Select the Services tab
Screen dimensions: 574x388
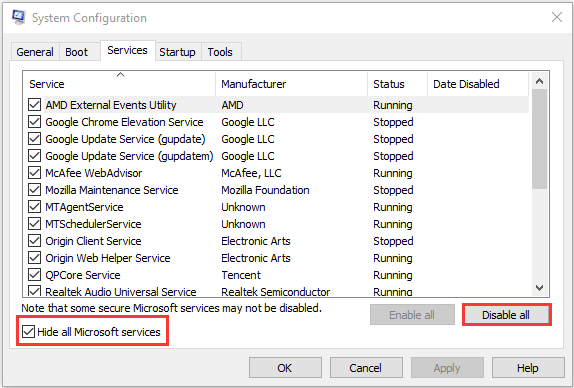pyautogui.click(x=127, y=50)
